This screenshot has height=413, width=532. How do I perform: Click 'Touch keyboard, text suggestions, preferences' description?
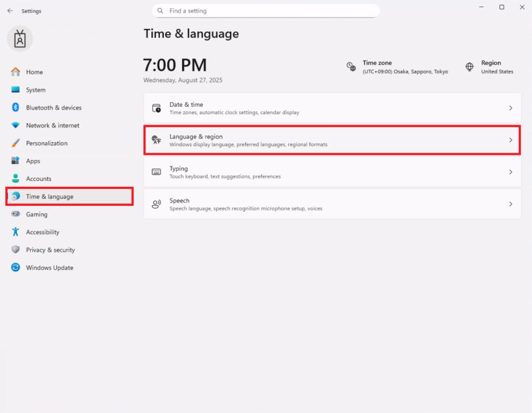coord(225,176)
